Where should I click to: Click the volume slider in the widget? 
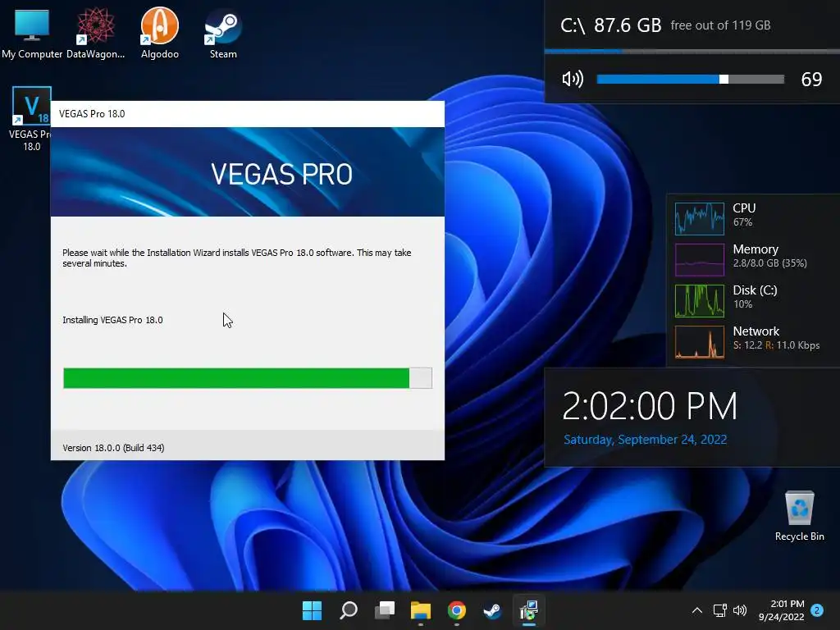690,80
